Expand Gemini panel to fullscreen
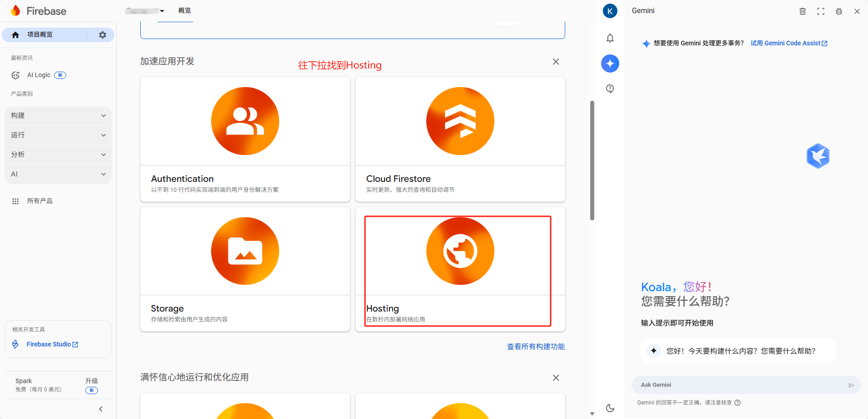Viewport: 868px width, 419px height. pyautogui.click(x=821, y=11)
